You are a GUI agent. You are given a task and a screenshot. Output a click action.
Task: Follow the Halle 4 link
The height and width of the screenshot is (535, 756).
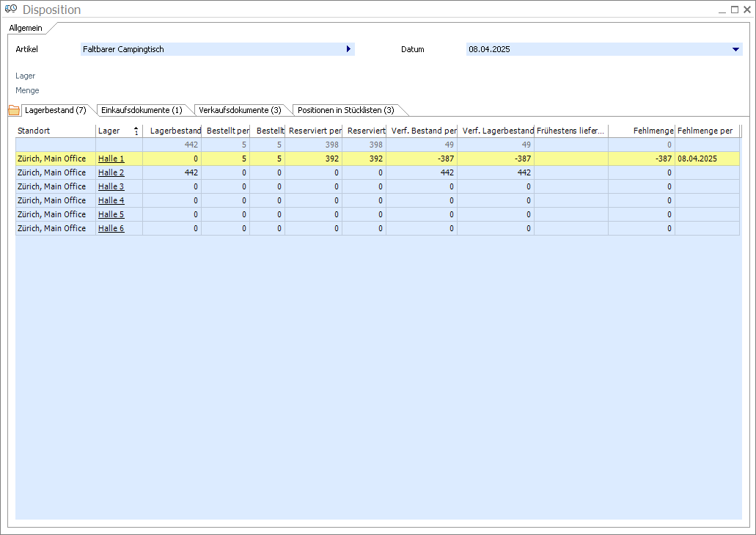click(x=111, y=200)
